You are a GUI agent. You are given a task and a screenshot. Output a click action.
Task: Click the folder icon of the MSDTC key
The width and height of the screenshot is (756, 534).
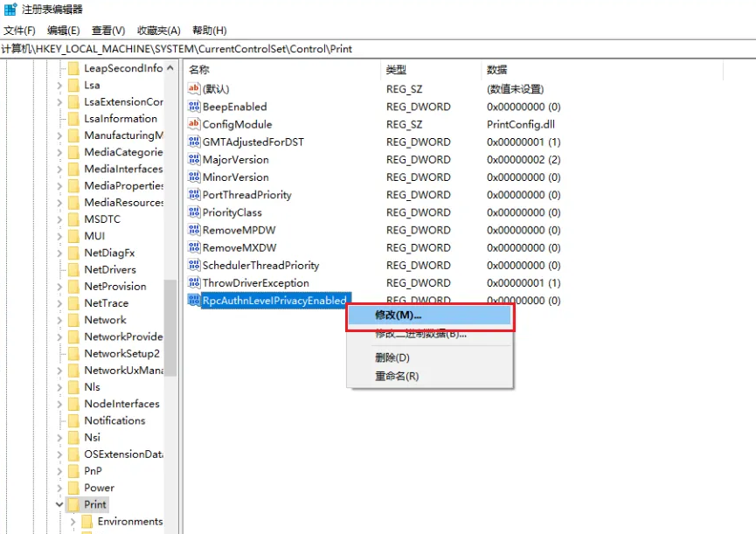[73, 218]
